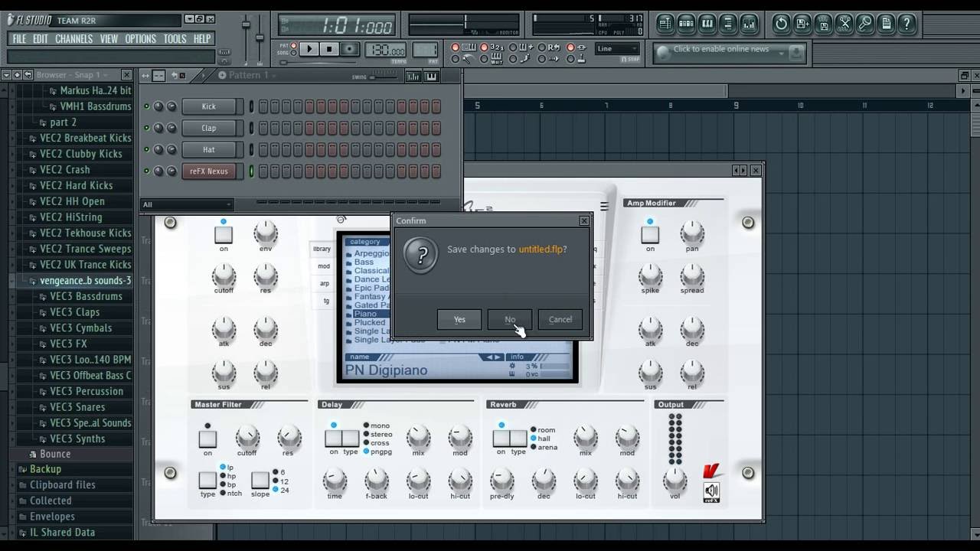Toggle the Delay on button
980x551 pixels.
coord(333,439)
